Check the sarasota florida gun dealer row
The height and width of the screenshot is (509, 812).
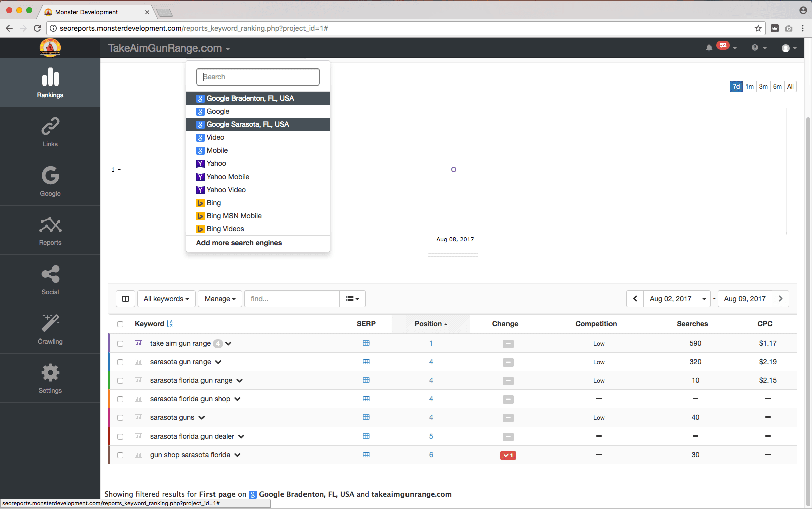click(x=120, y=437)
